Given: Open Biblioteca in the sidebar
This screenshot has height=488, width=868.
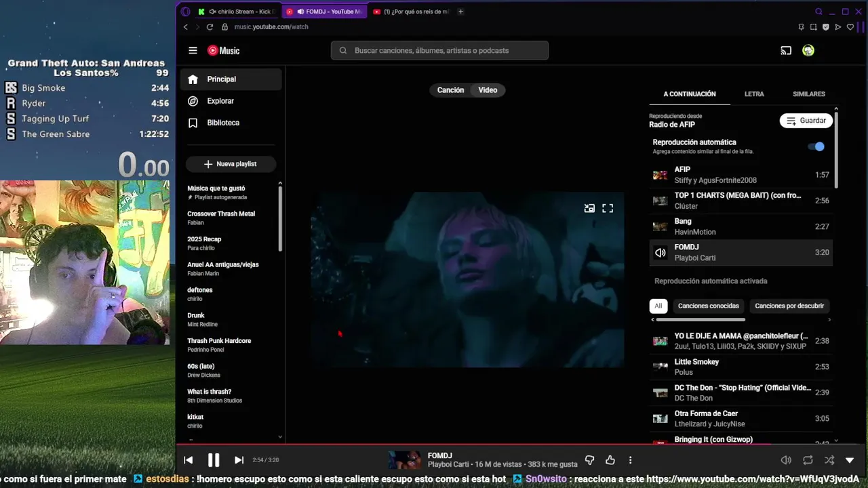Looking at the screenshot, I should [231, 123].
